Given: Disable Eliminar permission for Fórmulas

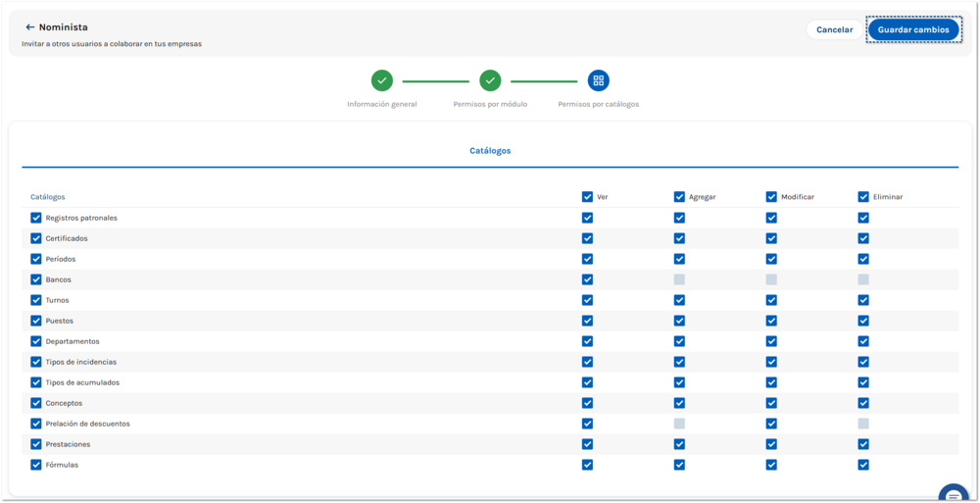Looking at the screenshot, I should (863, 465).
